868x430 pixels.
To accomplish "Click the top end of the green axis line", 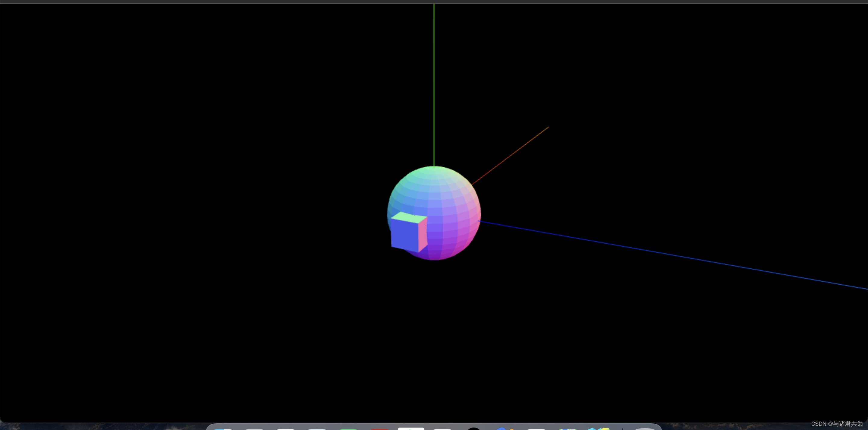I will [434, 5].
